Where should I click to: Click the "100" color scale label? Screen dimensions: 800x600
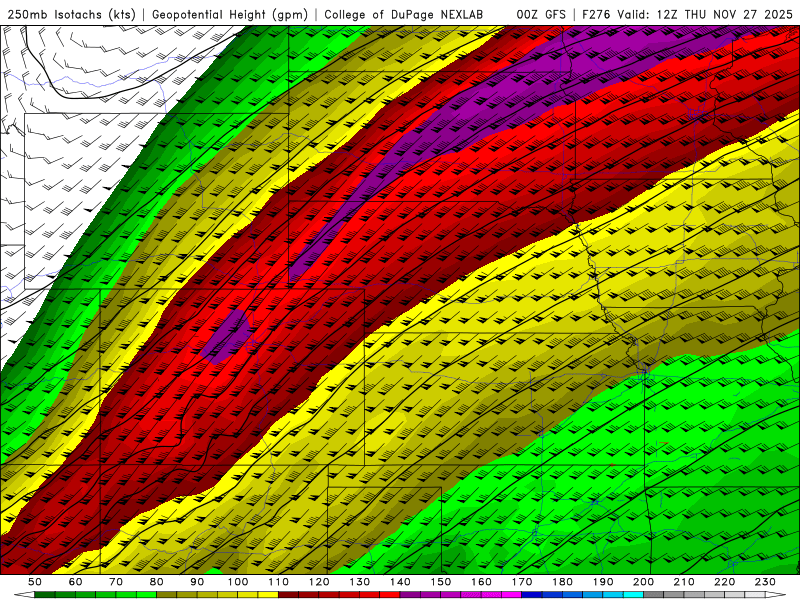(238, 582)
